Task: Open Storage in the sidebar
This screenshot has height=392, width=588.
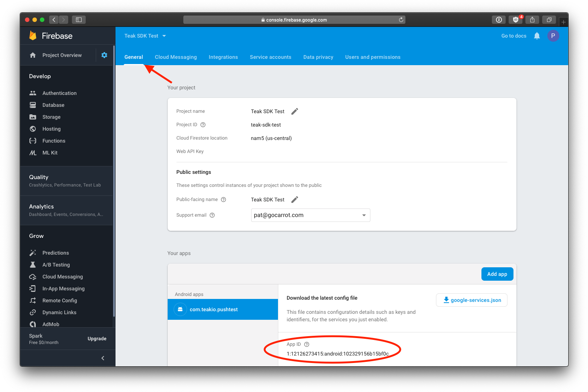Action: tap(51, 117)
